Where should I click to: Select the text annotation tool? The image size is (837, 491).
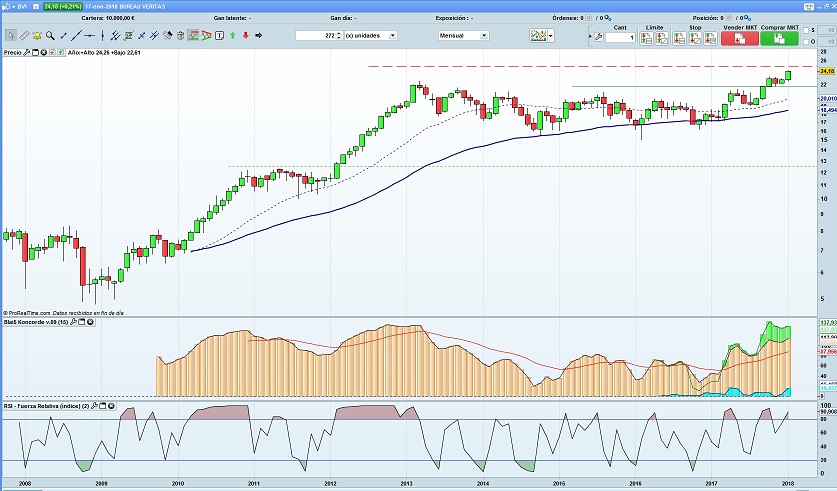pos(218,35)
